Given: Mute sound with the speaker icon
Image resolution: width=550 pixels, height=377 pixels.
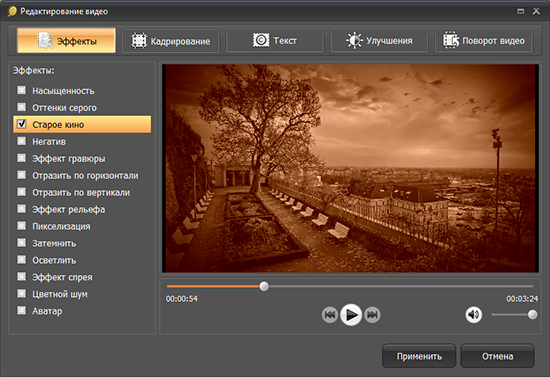Looking at the screenshot, I should (474, 315).
